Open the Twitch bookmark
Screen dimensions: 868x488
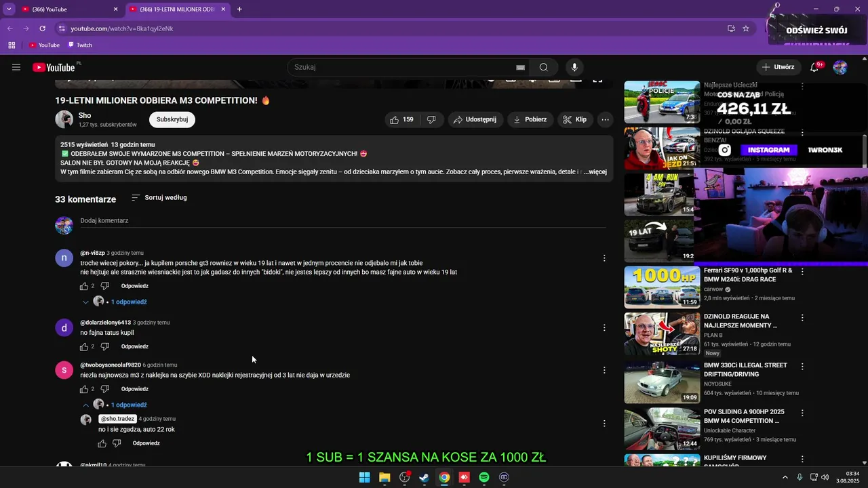(80, 45)
